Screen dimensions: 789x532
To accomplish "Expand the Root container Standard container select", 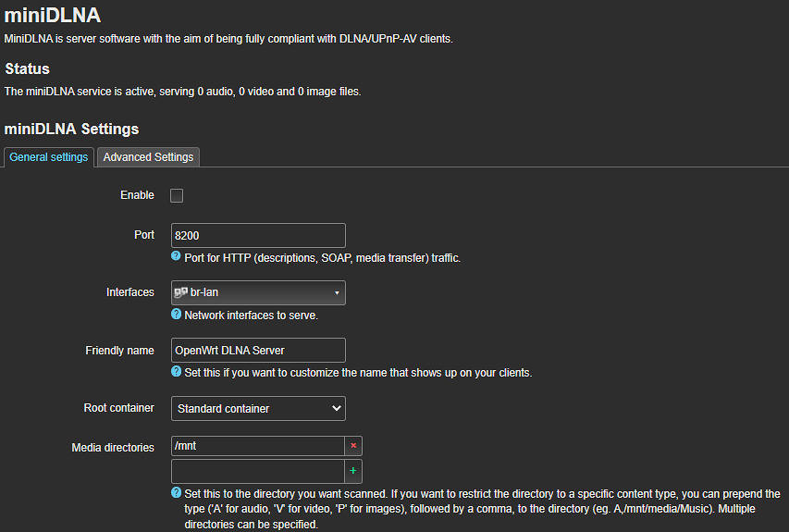I will tap(258, 409).
